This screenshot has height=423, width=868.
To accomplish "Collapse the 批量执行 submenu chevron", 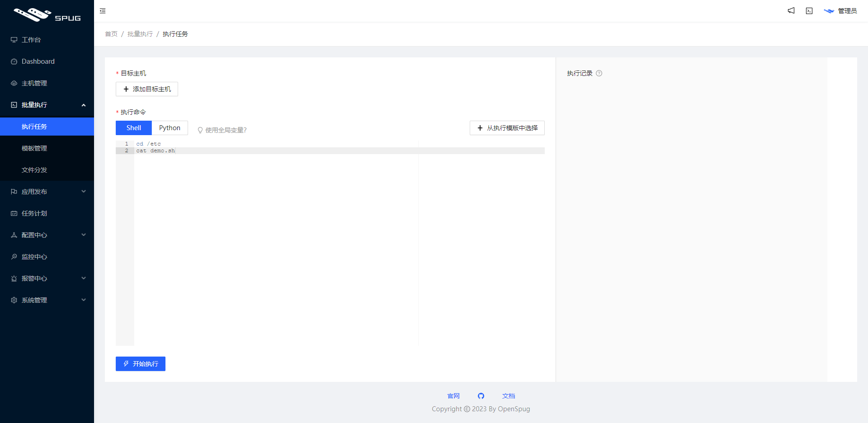I will tap(84, 105).
